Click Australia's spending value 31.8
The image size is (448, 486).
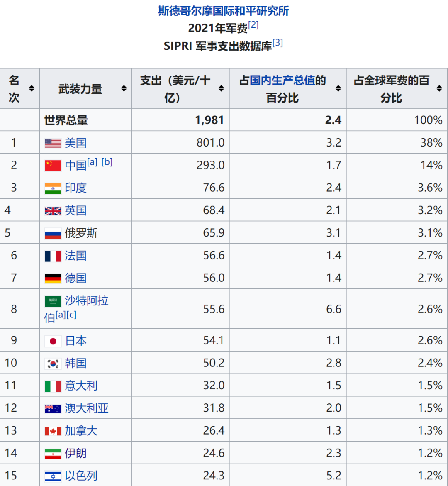click(x=214, y=408)
